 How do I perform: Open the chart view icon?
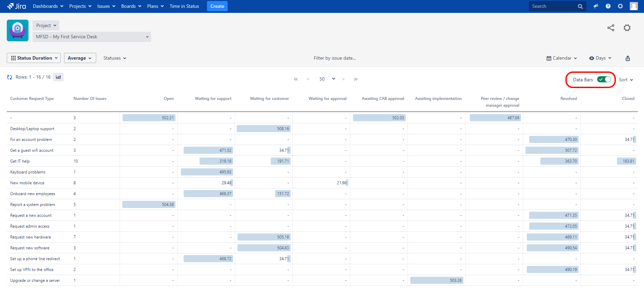coord(58,77)
